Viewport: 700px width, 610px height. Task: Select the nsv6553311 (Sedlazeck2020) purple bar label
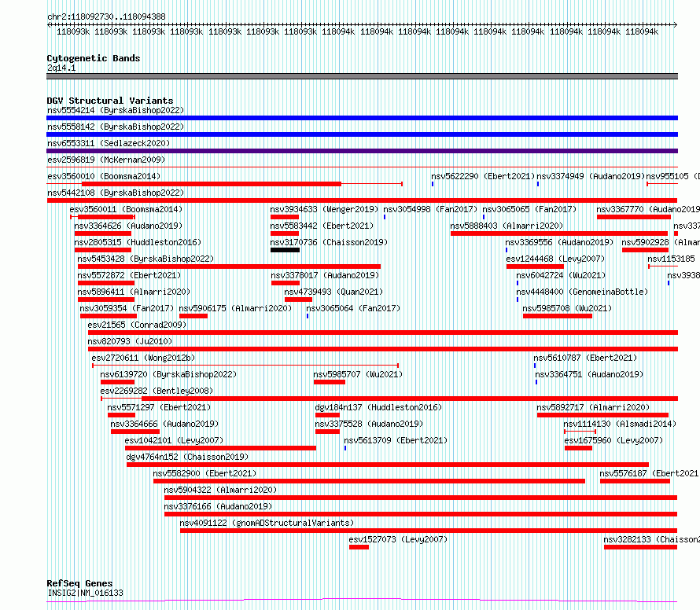(x=109, y=143)
